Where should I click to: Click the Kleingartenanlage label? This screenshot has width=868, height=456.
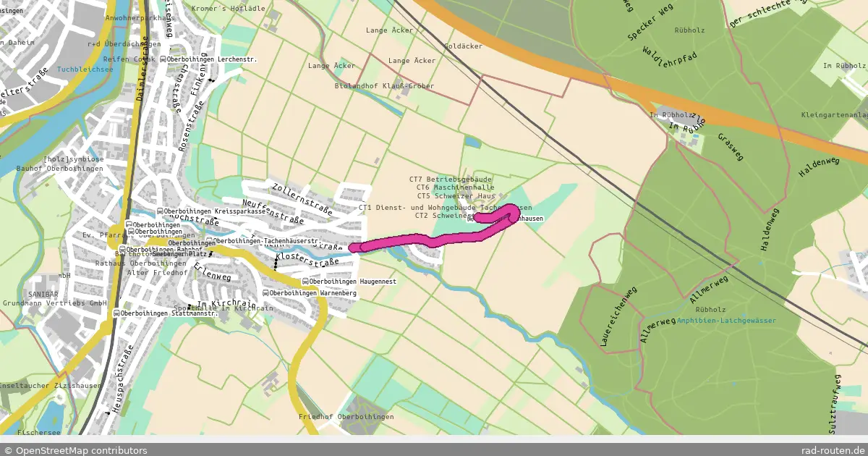point(835,115)
